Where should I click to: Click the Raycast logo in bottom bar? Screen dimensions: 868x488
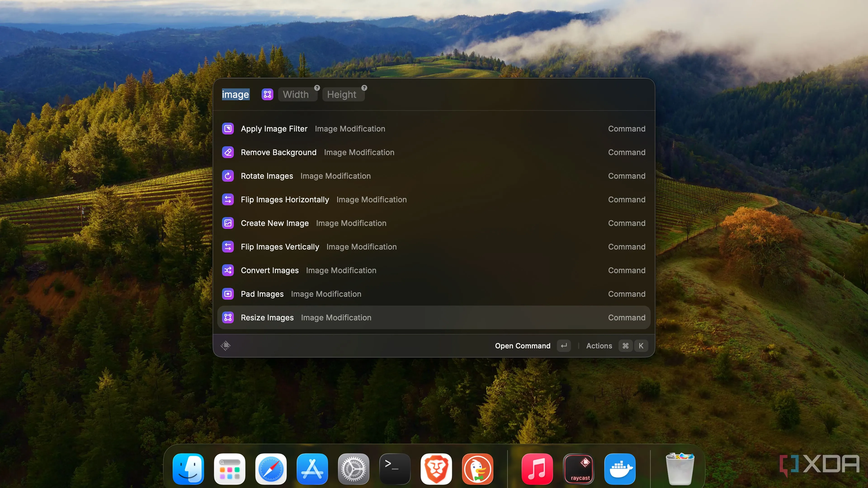point(225,345)
